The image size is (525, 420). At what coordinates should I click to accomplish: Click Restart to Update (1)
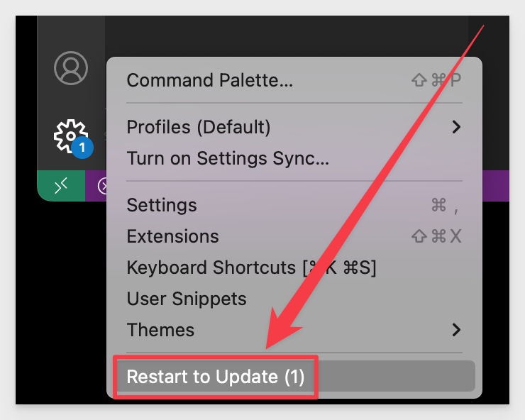point(294,377)
